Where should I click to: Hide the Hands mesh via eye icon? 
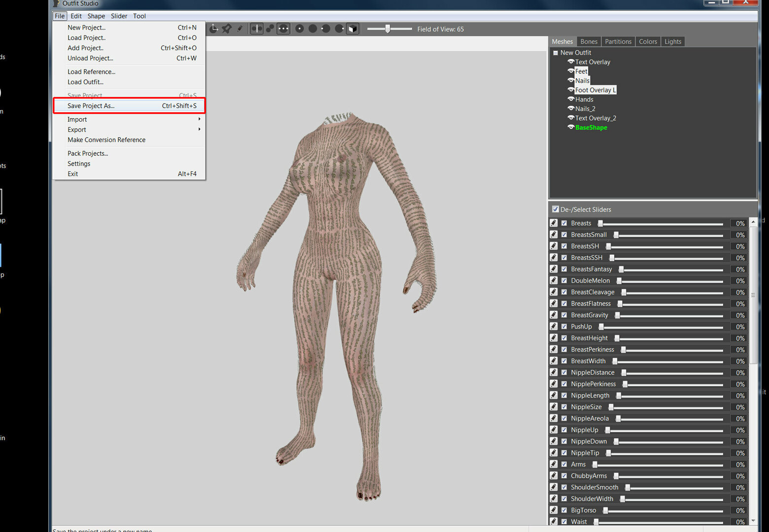pyautogui.click(x=571, y=99)
